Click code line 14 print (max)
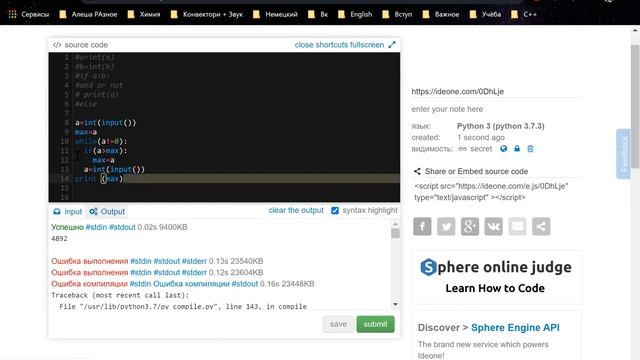 99,179
